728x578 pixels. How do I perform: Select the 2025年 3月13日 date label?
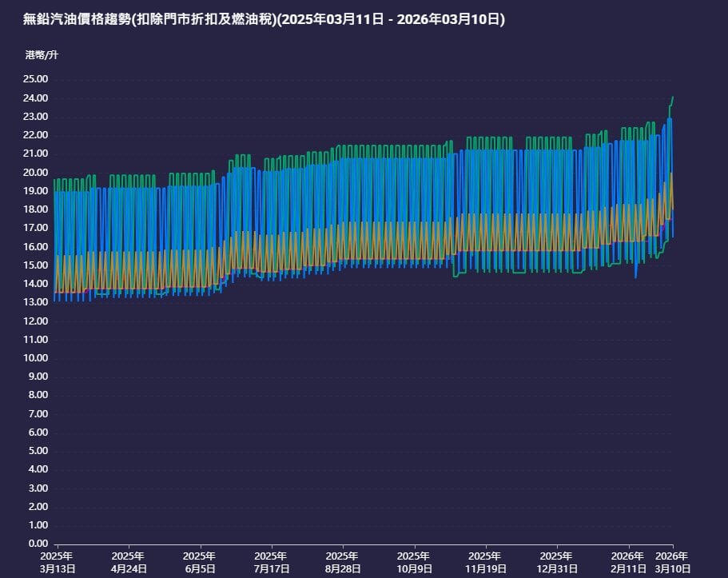click(57, 562)
